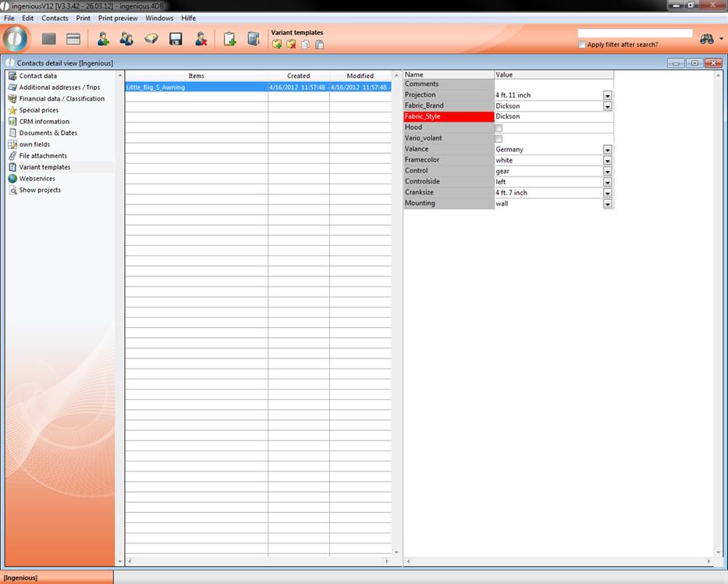728x584 pixels.
Task: Click the search input field
Action: coord(634,34)
